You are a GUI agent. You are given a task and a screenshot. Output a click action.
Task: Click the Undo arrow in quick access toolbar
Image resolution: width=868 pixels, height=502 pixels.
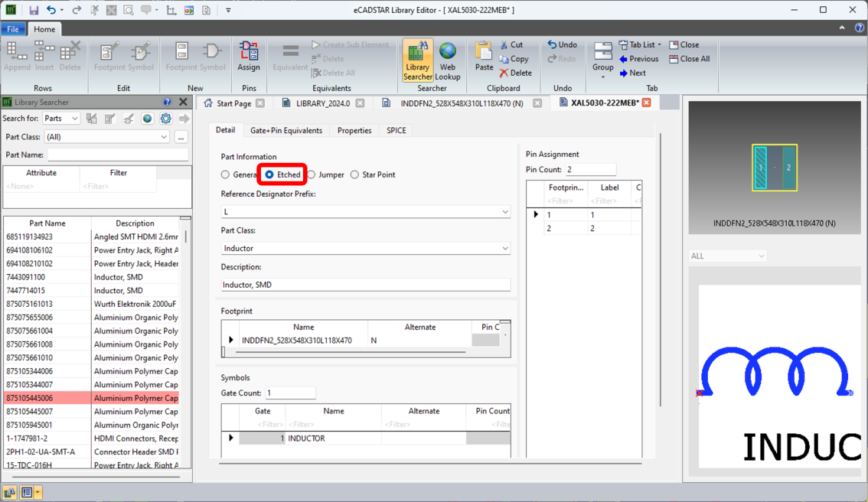point(51,10)
